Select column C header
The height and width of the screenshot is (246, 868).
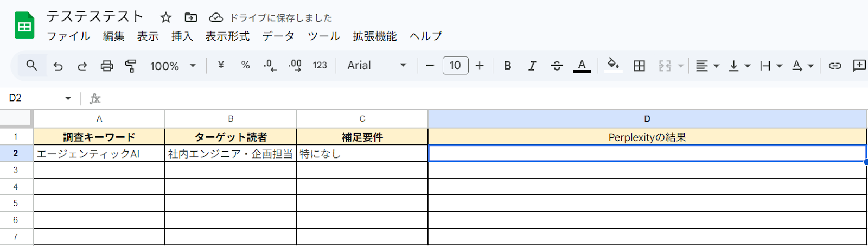[362, 118]
